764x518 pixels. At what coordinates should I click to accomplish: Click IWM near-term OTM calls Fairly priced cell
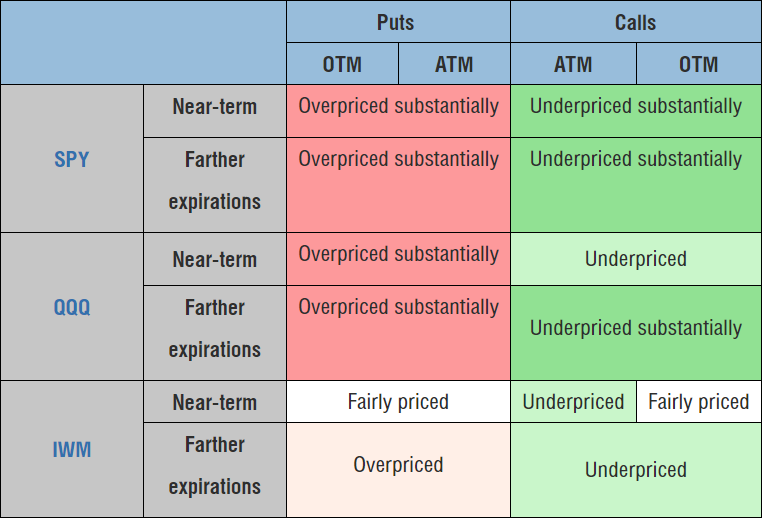coord(699,402)
